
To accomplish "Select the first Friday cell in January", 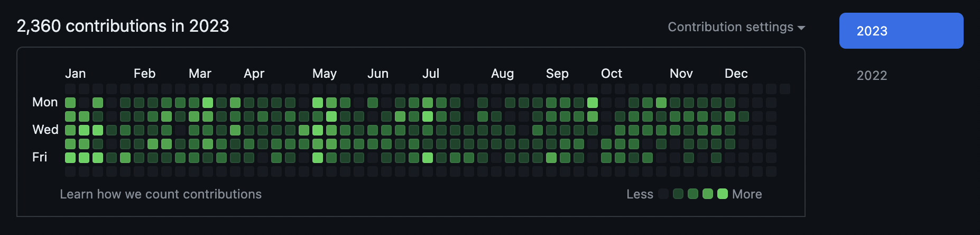I will click(x=70, y=157).
